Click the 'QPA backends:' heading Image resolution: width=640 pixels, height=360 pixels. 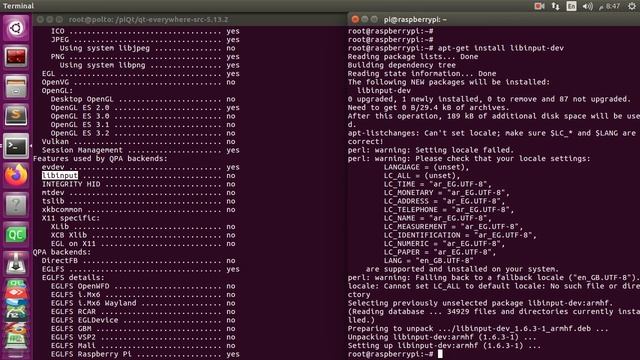[62, 252]
